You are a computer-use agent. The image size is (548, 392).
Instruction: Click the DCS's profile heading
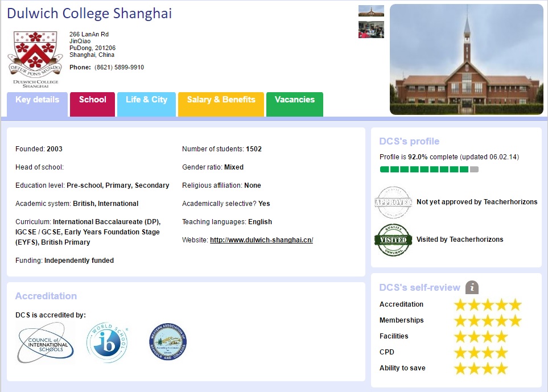point(409,142)
